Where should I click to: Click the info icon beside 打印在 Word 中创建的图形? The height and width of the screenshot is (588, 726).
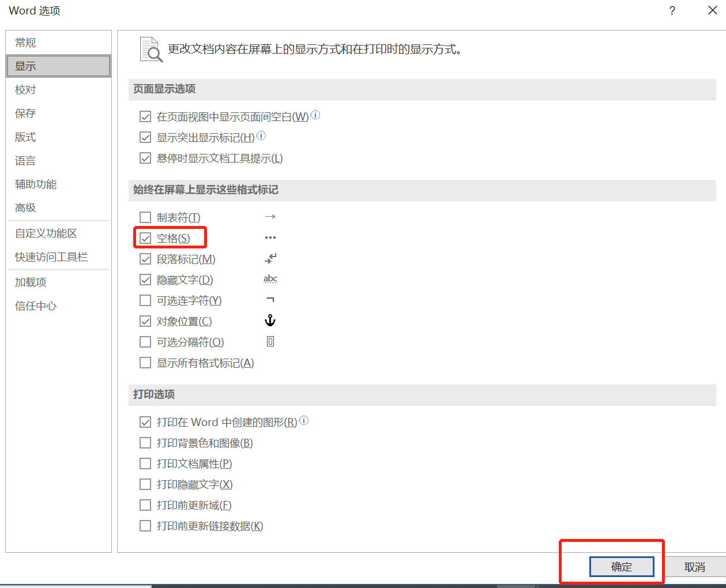pos(304,421)
